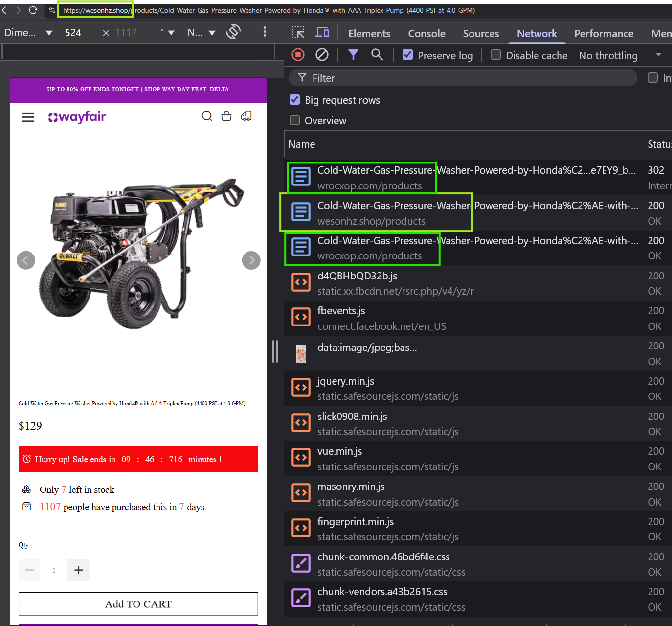Enable the Disable cache checkbox
The width and height of the screenshot is (672, 626).
[495, 55]
